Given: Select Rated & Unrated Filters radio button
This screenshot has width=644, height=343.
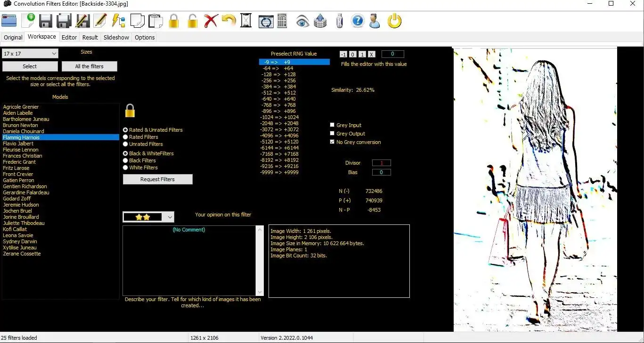Looking at the screenshot, I should 125,130.
